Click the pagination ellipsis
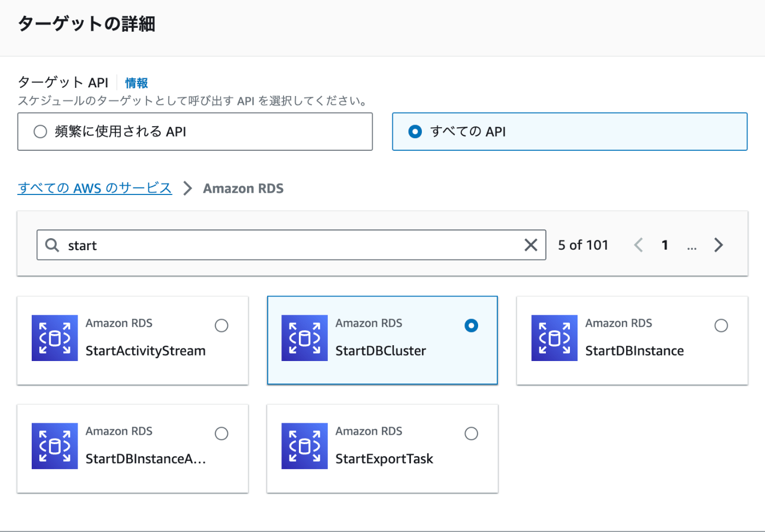Viewport: 765px width, 532px height. [x=692, y=247]
